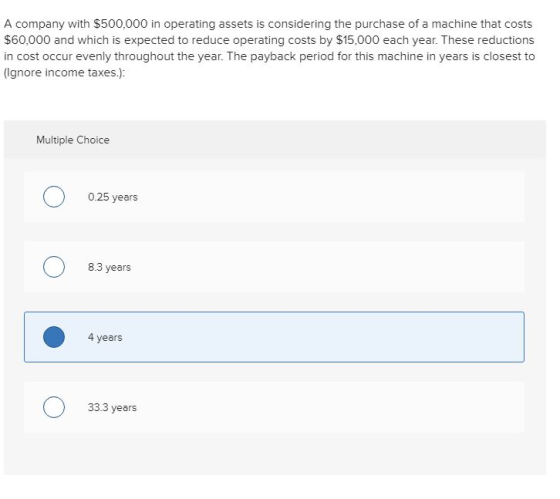
Task: Click the 33.3 years option card background
Action: point(274,407)
